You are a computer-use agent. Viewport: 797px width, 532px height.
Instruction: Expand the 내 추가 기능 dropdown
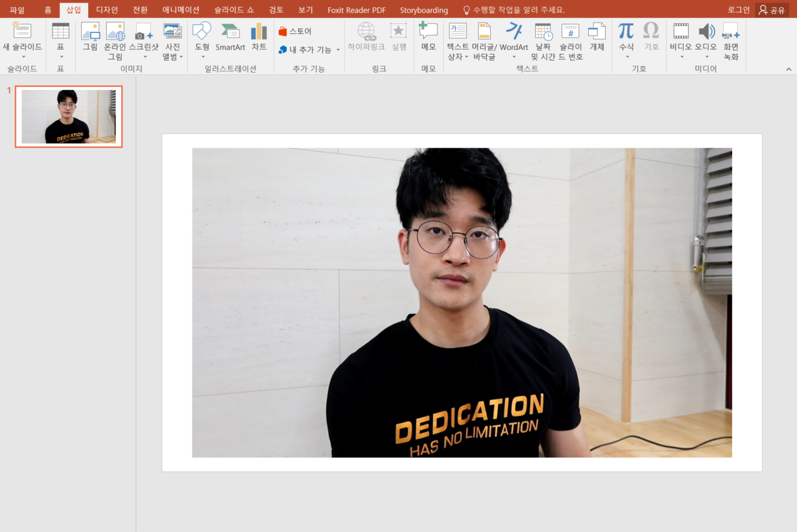338,50
